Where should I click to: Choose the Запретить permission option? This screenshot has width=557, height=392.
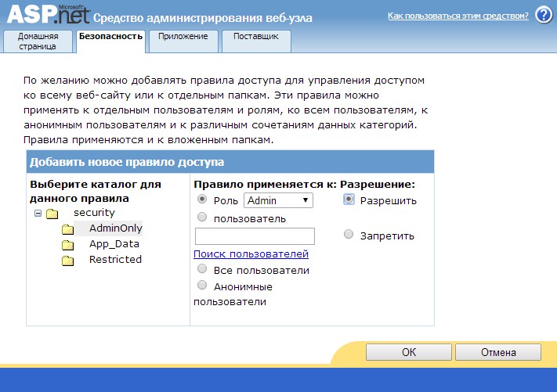[x=349, y=234]
